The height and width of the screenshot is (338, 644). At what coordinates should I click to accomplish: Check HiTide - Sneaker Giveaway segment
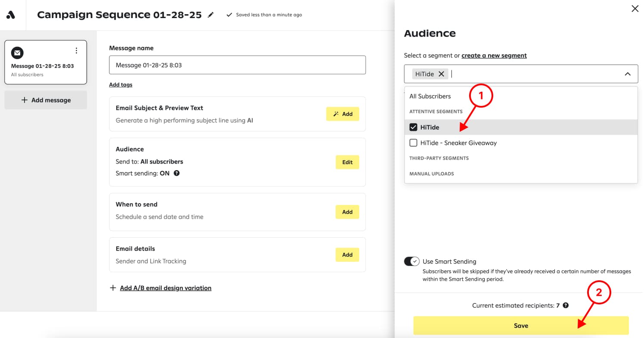414,143
